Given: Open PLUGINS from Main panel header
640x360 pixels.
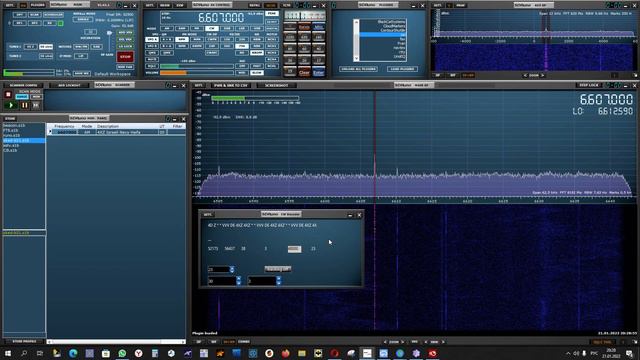Looking at the screenshot, I should click(38, 5).
